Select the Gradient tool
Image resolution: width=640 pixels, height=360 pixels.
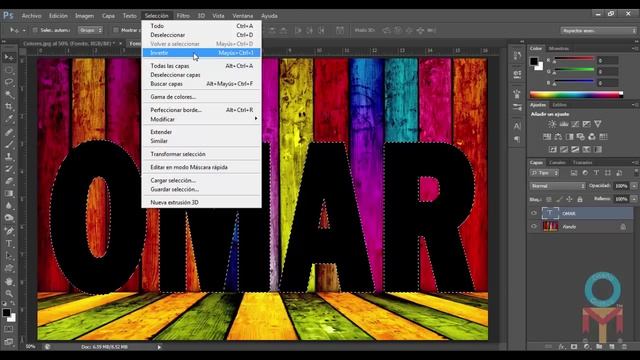coord(9,193)
